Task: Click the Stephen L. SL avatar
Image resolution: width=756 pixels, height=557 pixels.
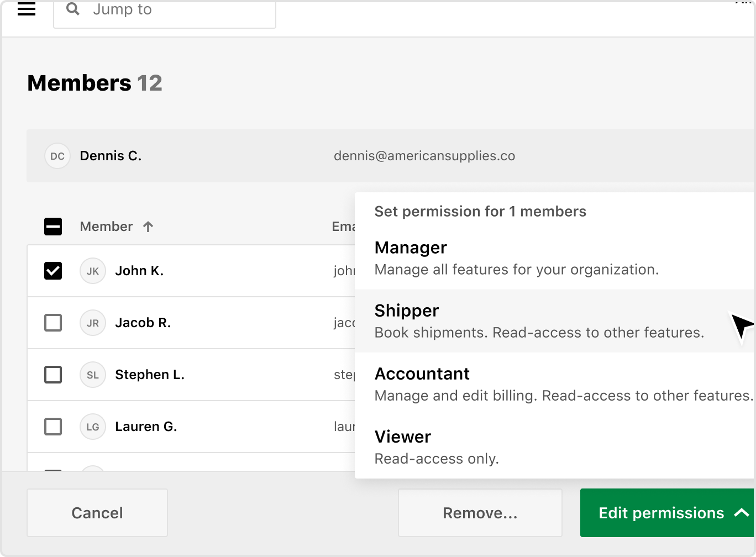Action: pyautogui.click(x=93, y=375)
